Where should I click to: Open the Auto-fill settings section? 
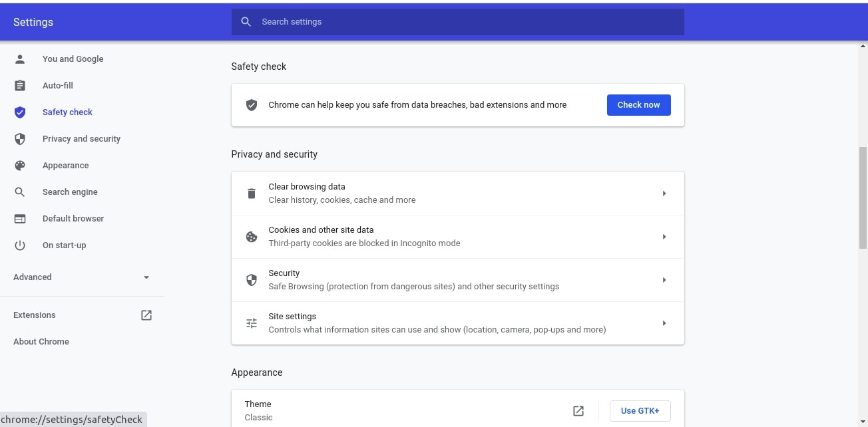coord(58,86)
